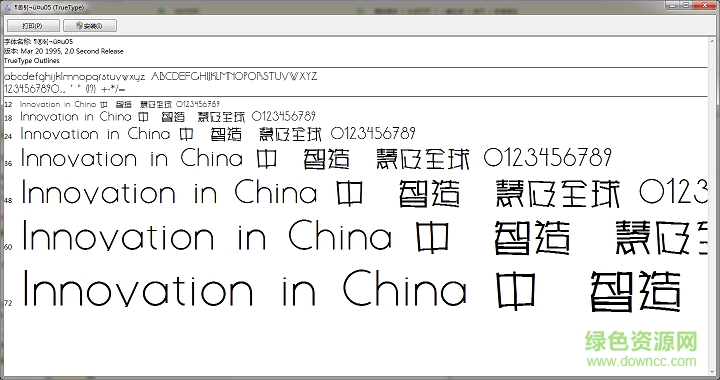
Task: Maximize the font viewer window
Action: click(x=686, y=5)
